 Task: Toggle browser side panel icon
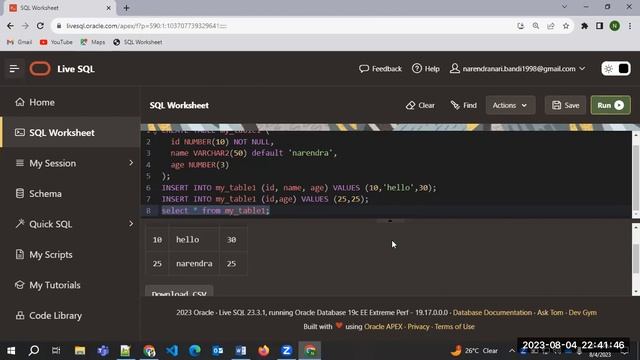(600, 26)
